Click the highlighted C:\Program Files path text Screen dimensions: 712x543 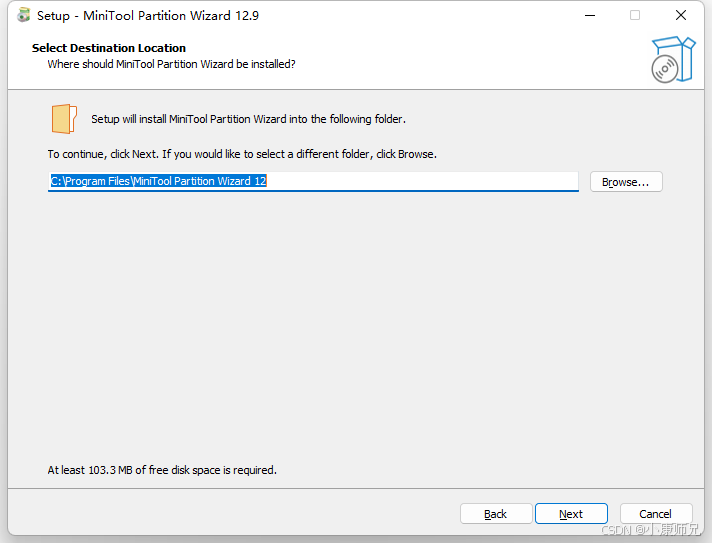(158, 181)
